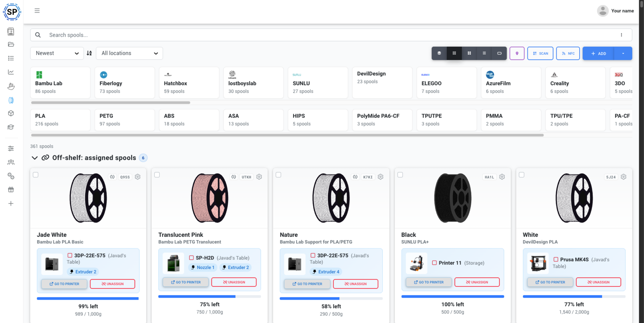Open the SP logo home link

click(12, 12)
